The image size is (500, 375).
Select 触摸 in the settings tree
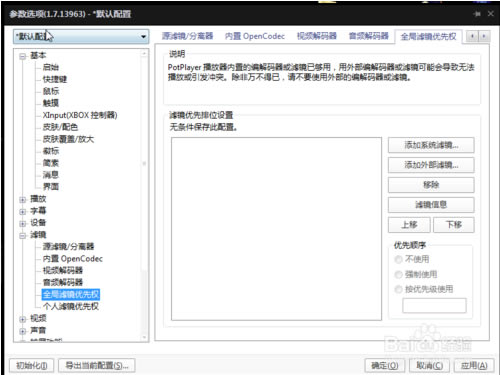click(51, 103)
